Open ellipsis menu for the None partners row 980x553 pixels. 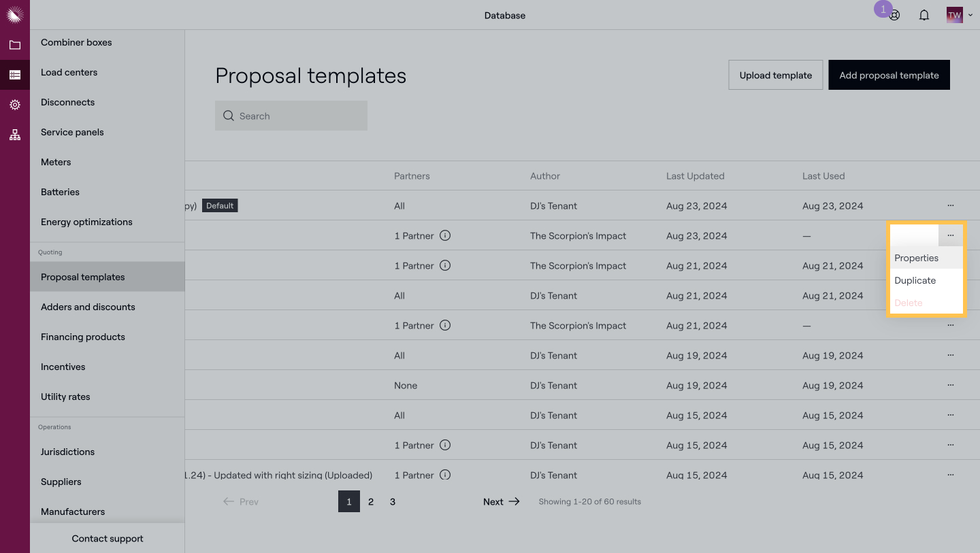950,385
